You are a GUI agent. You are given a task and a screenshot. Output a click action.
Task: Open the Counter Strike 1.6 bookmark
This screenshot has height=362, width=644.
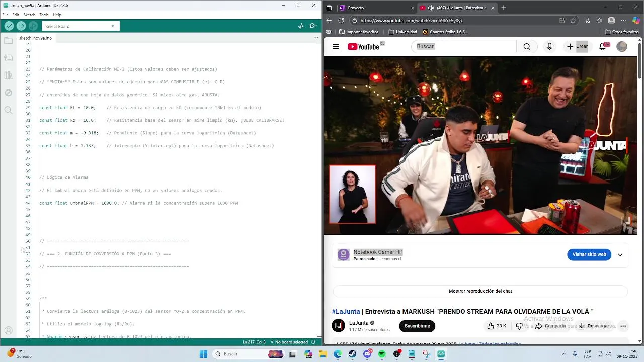(x=445, y=32)
